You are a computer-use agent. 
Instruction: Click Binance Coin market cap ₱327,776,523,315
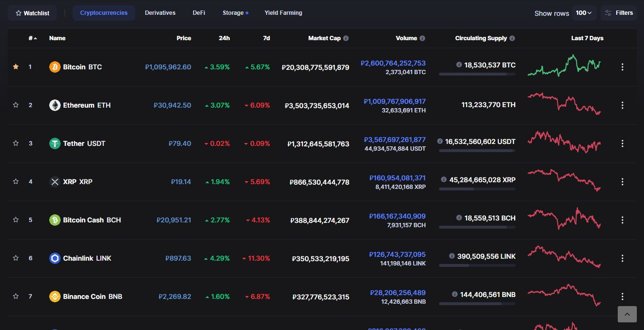[x=321, y=297]
